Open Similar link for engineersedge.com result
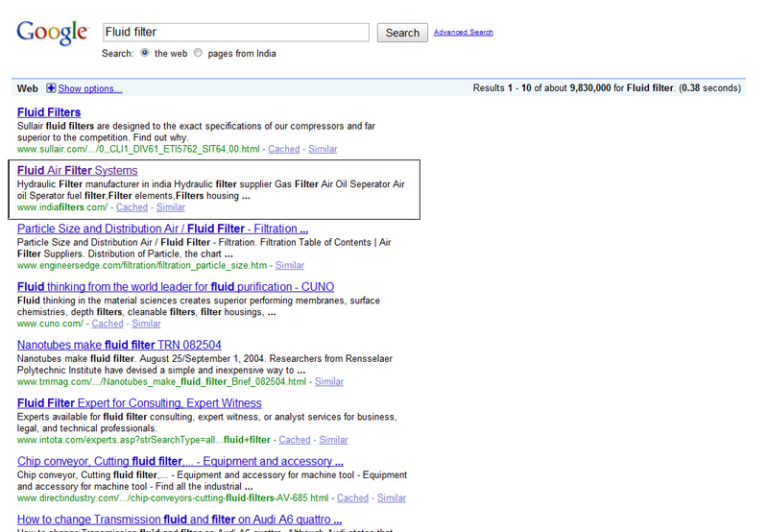This screenshot has width=768, height=532. click(x=290, y=265)
